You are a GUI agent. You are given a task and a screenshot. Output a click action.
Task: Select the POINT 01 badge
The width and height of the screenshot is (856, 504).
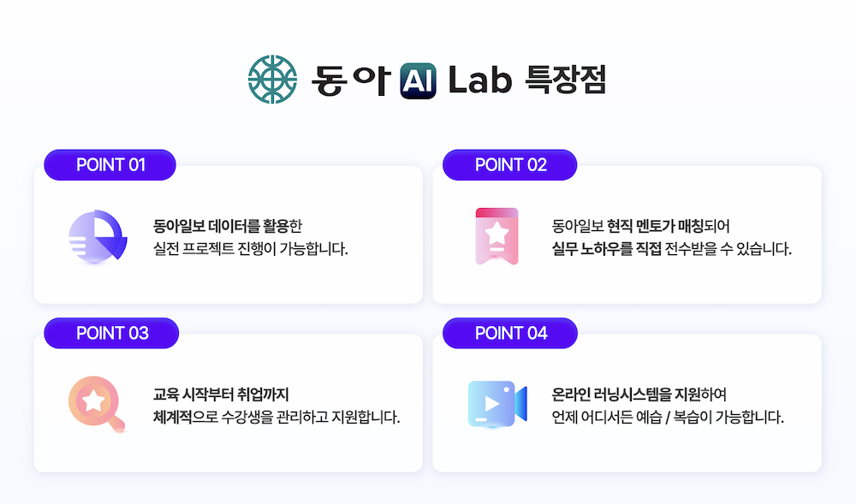[110, 165]
